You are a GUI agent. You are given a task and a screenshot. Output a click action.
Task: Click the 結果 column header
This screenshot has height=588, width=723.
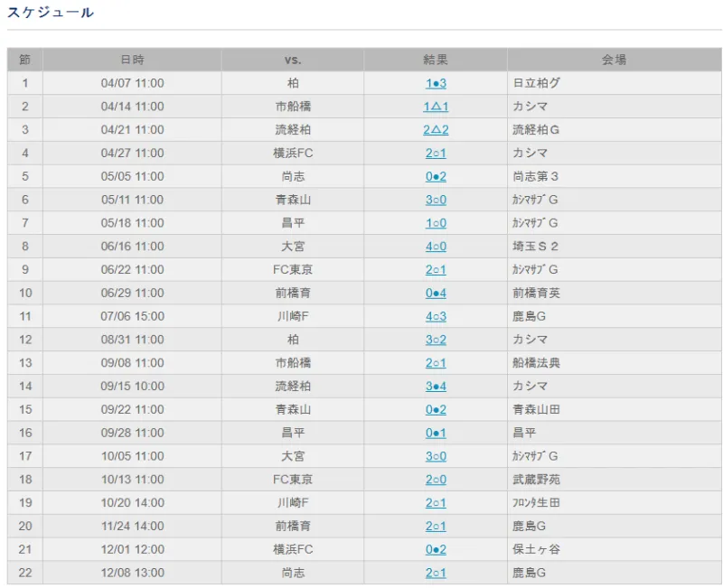[x=436, y=60]
